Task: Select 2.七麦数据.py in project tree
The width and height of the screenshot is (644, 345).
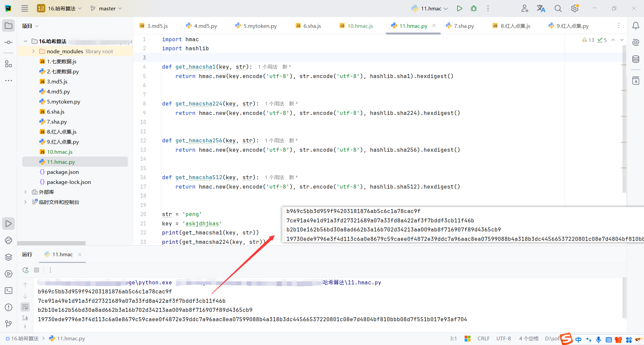Action: coord(63,71)
